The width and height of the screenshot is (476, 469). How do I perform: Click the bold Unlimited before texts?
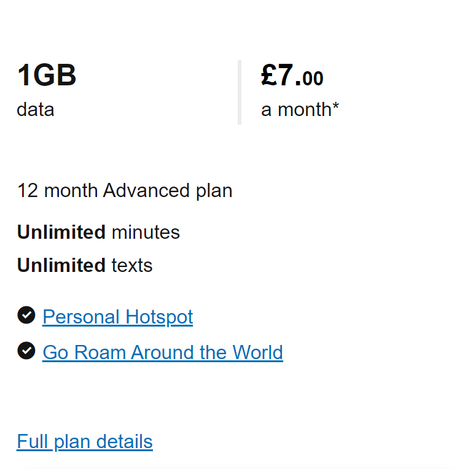[x=61, y=265]
